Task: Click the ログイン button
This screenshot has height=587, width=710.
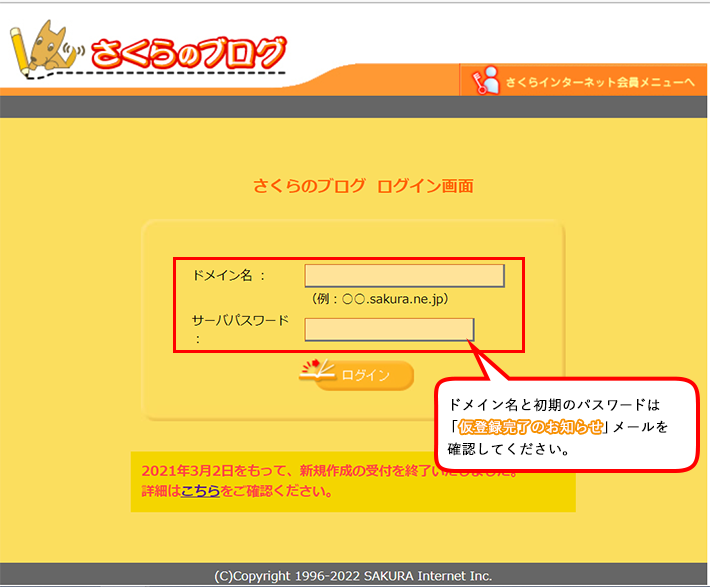Action: (x=365, y=375)
